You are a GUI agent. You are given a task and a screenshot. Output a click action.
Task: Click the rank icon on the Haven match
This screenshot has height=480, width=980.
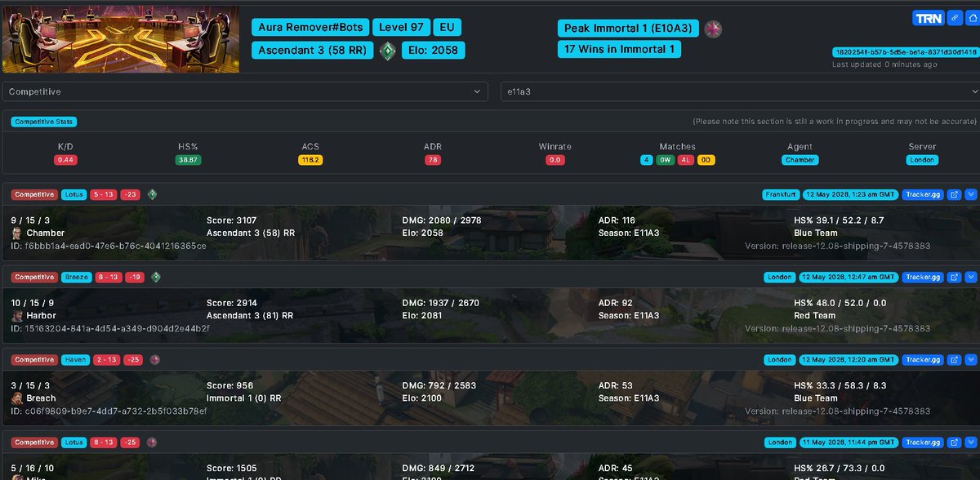[x=154, y=359]
